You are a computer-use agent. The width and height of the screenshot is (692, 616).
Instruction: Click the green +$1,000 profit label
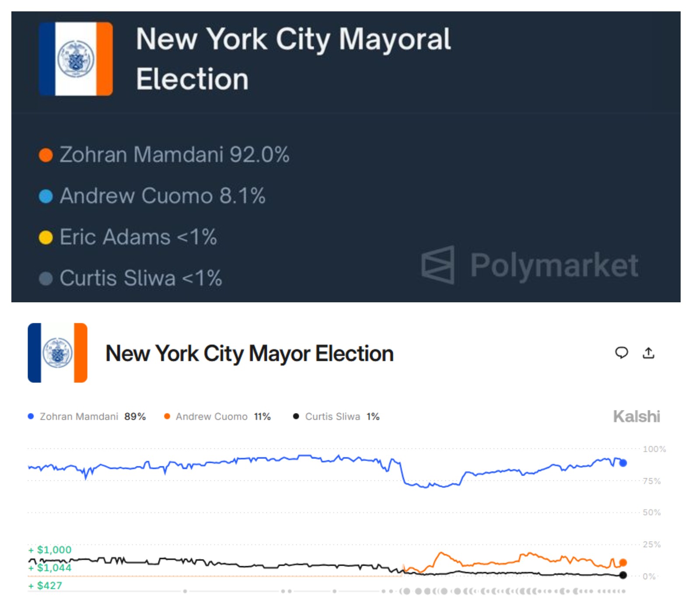point(49,550)
